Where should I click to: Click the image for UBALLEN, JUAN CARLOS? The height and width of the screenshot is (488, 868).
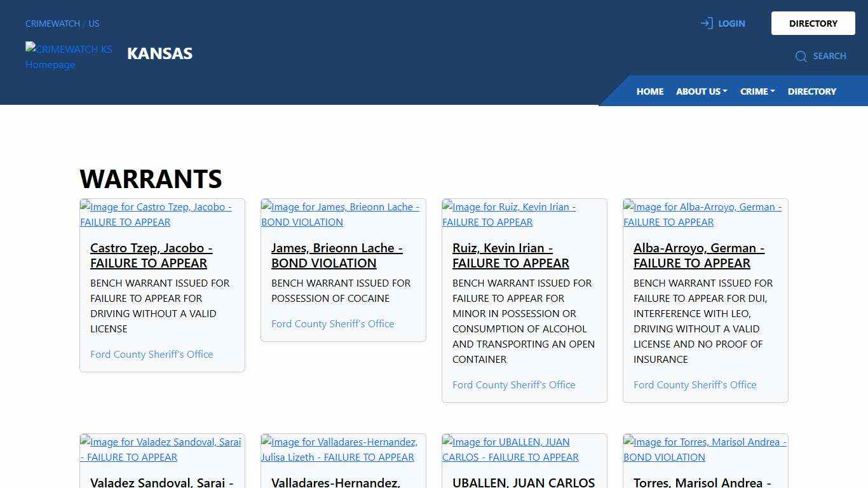510,449
